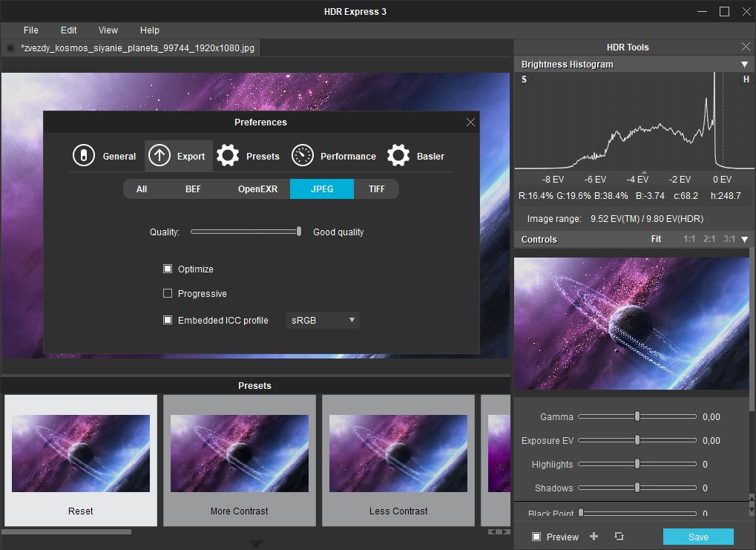The width and height of the screenshot is (756, 550).
Task: Click the Save button
Action: (698, 537)
